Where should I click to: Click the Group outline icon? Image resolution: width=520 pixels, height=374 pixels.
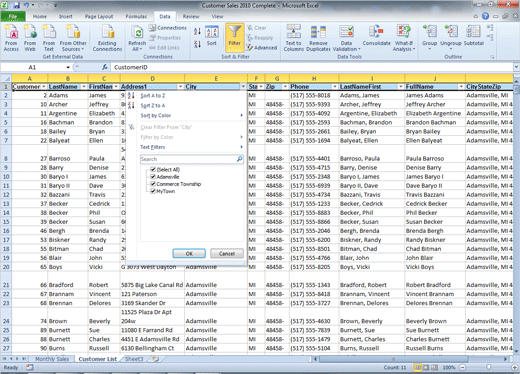[429, 37]
